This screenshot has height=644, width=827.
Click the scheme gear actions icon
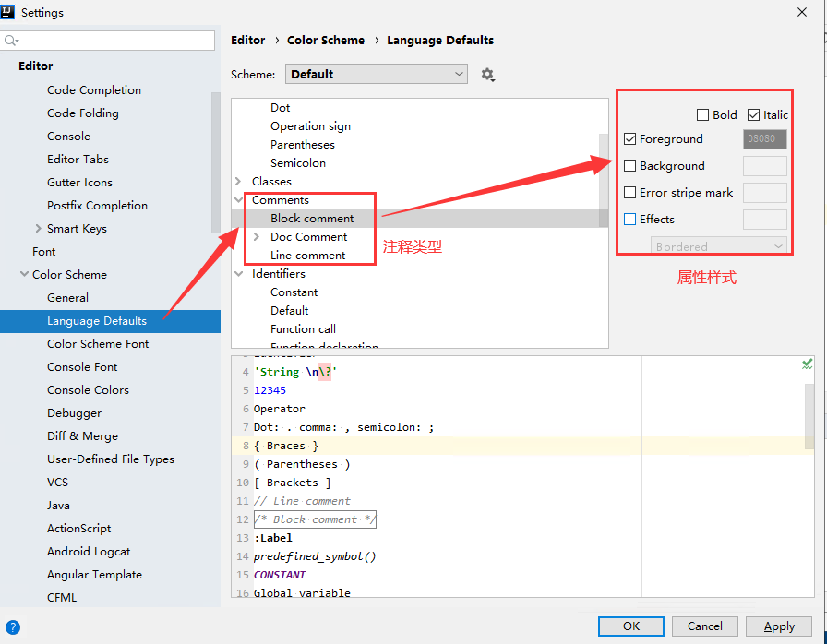(x=487, y=75)
